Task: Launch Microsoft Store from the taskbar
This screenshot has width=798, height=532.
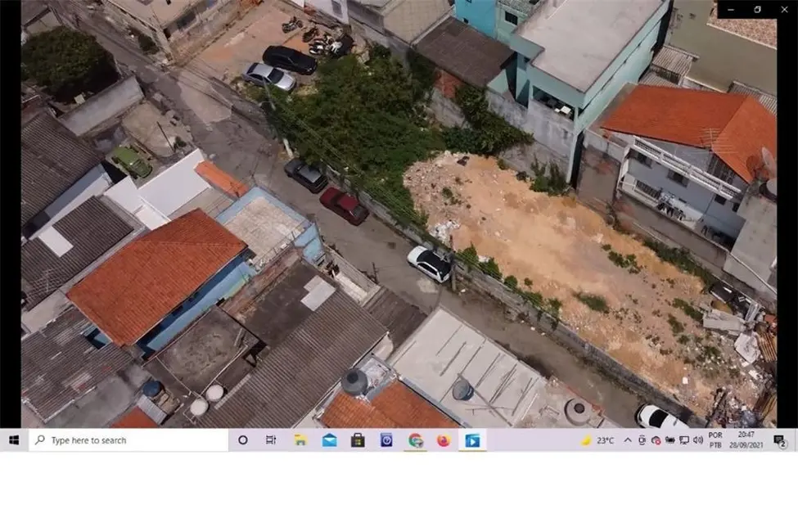Action: click(357, 440)
